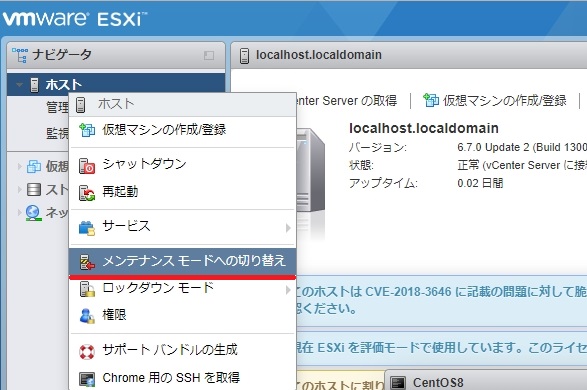
Task: Click vCenter Server の取得 toolbar button
Action: tap(346, 100)
